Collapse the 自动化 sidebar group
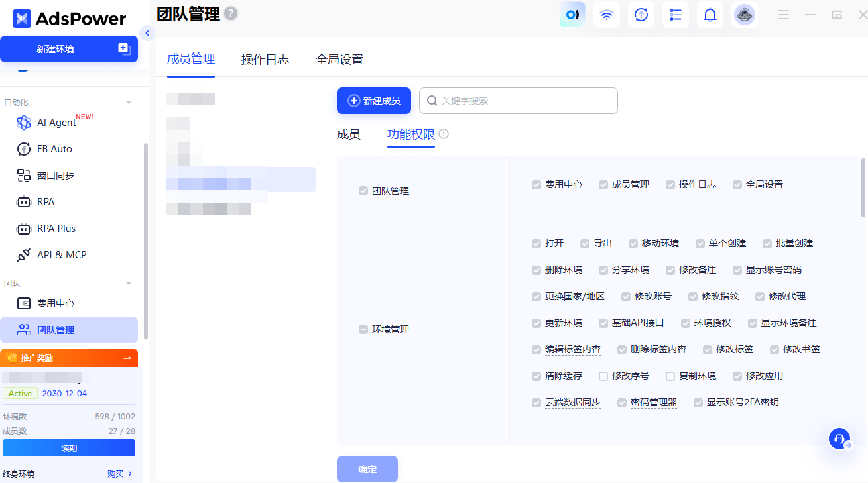The image size is (868, 483). pos(129,103)
